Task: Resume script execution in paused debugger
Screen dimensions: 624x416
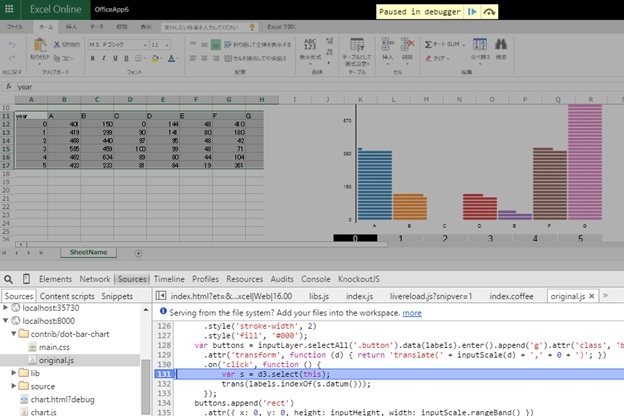Action: [472, 12]
